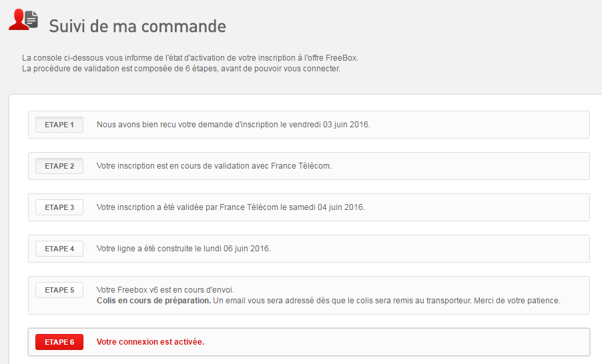Click the "6 étapes" validation procedure sentence
602x364 pixels.
pyautogui.click(x=181, y=69)
